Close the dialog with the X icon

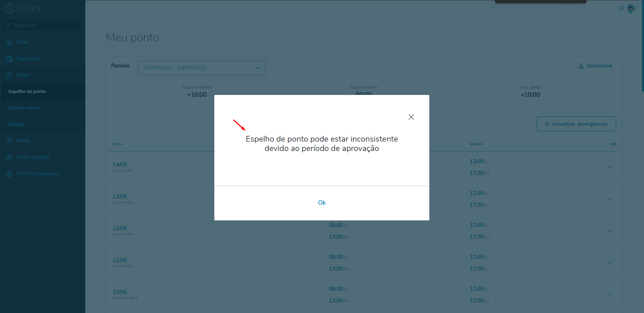click(411, 117)
